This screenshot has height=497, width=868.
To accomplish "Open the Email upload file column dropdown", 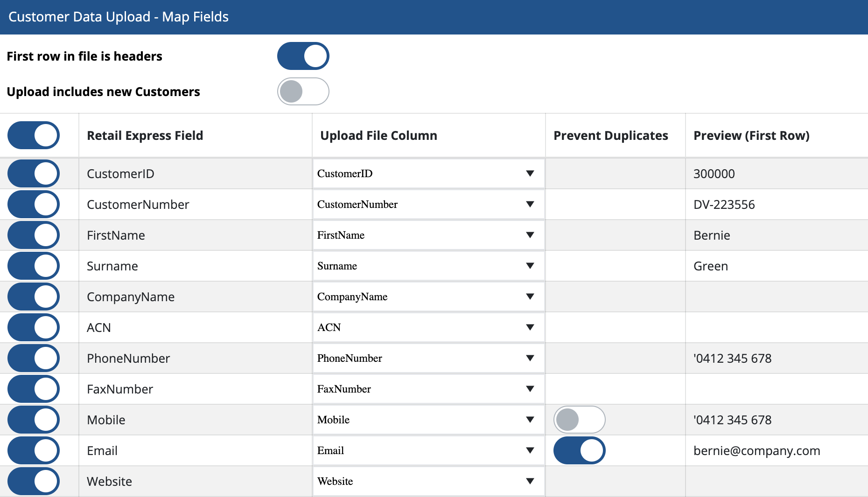I will (428, 450).
